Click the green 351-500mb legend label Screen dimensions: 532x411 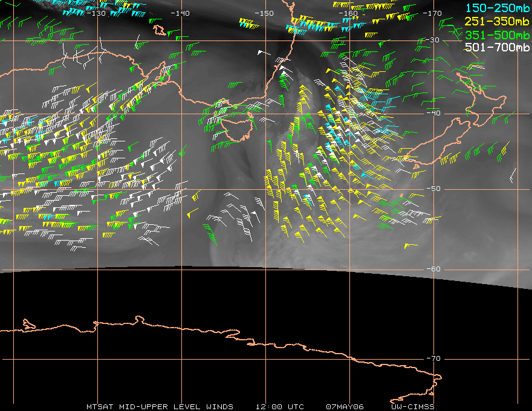coord(498,35)
